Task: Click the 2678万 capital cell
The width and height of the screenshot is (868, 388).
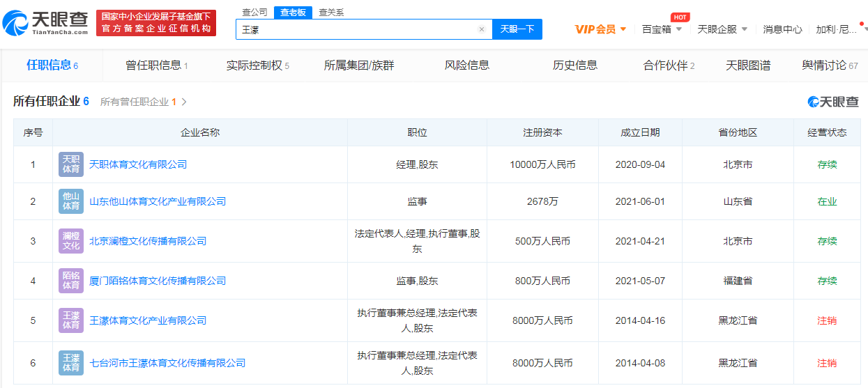Action: click(542, 201)
